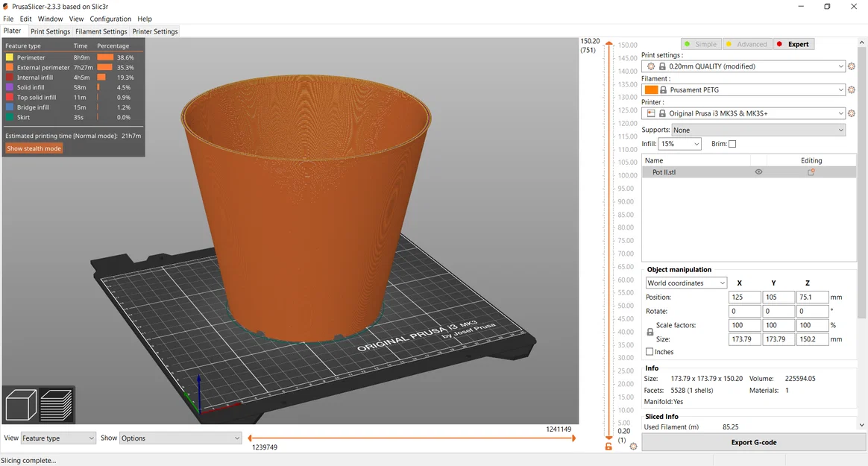
Task: Click the Position Z field with 75.1
Action: [812, 297]
